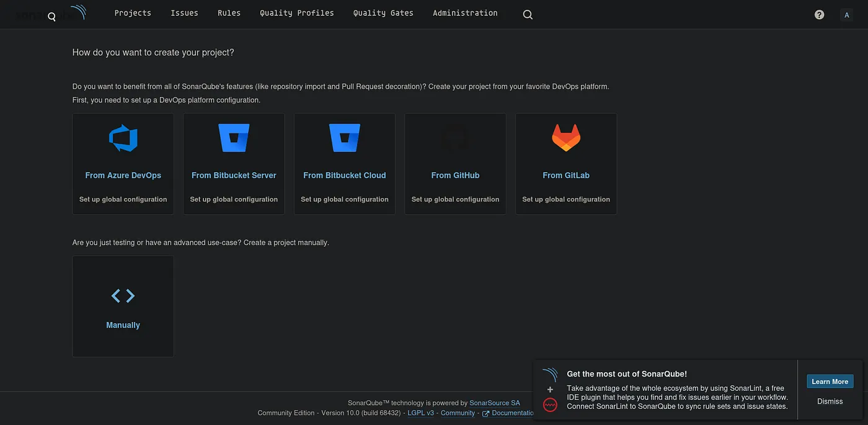Open the Community footer link

458,413
